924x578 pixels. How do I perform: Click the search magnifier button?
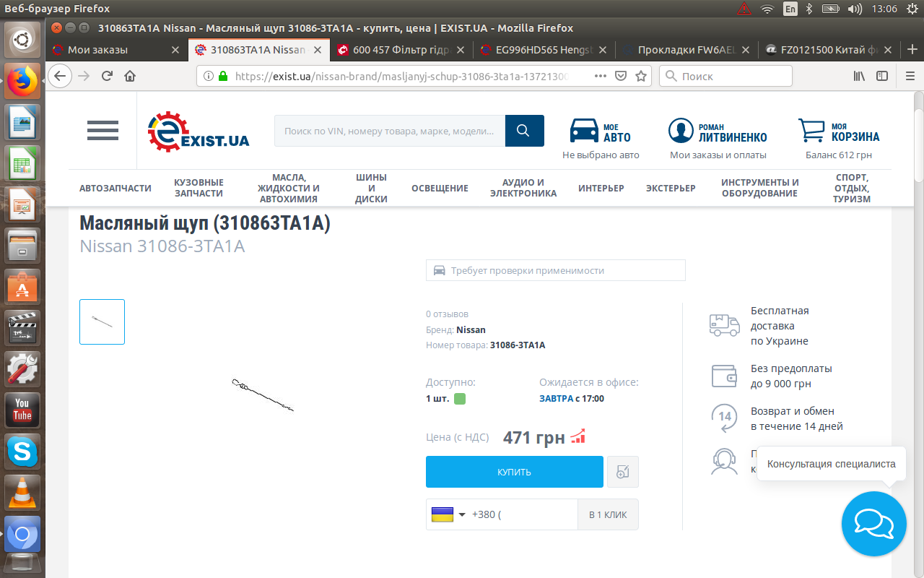point(524,131)
